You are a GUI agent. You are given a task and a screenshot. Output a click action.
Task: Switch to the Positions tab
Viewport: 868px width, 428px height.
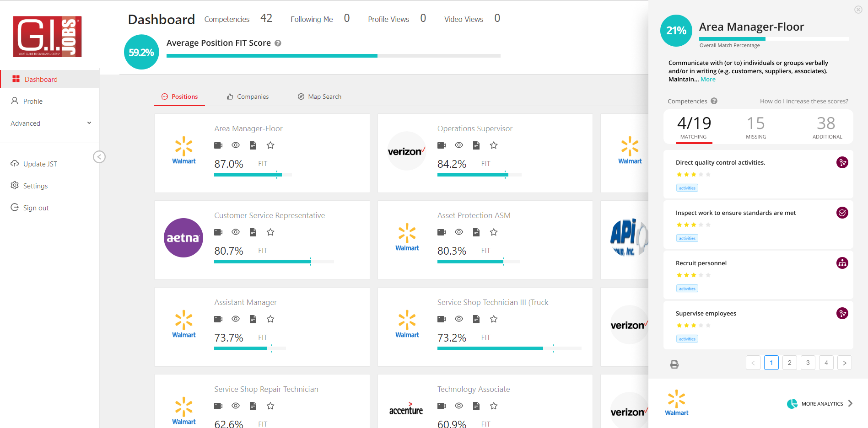179,96
